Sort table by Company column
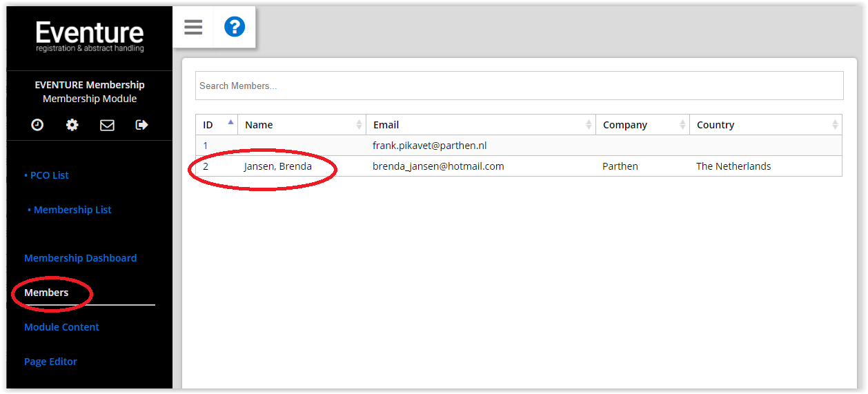This screenshot has width=868, height=394. [642, 125]
